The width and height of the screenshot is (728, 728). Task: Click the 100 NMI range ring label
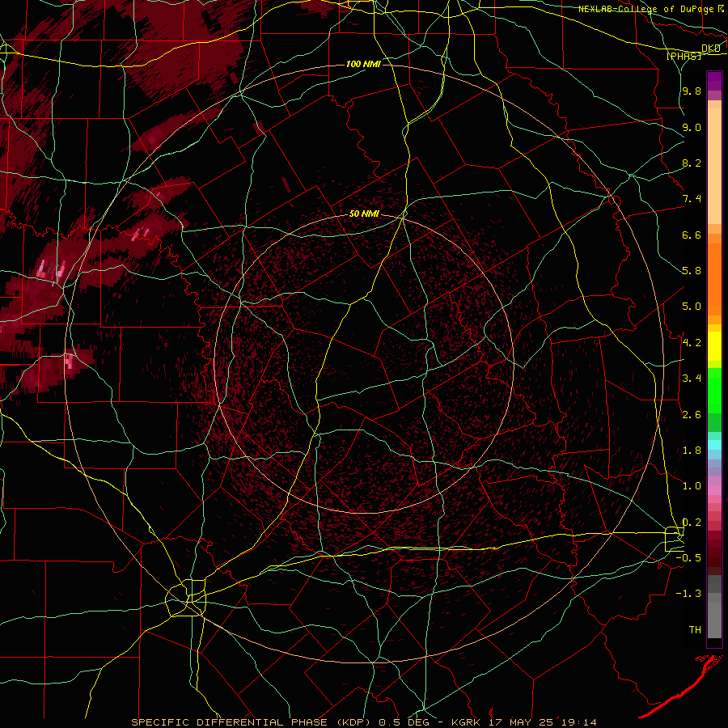(x=363, y=64)
